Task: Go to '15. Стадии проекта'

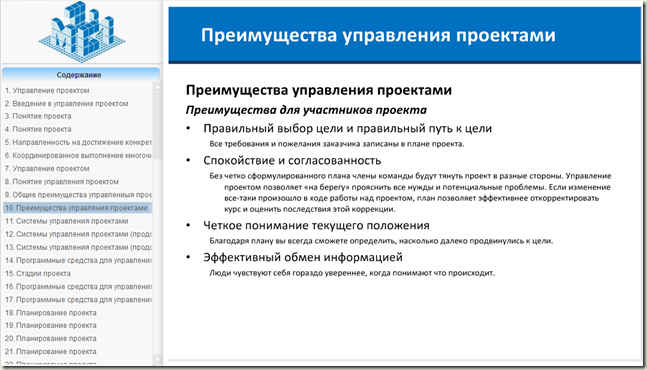Action: [x=38, y=273]
